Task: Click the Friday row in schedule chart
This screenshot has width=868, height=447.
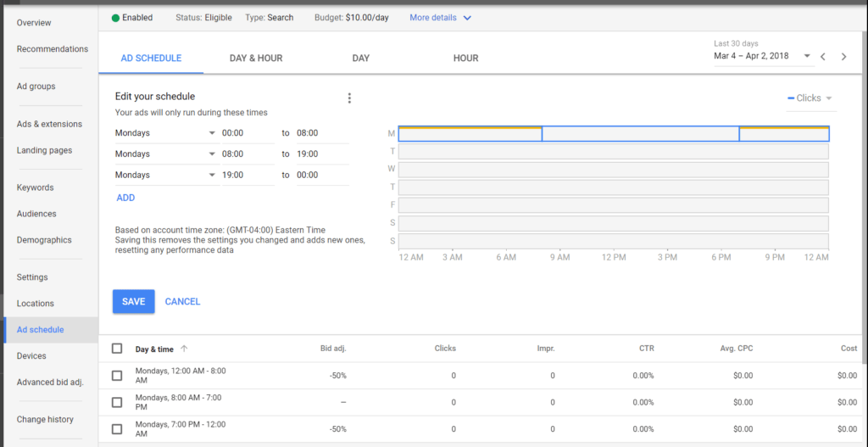Action: click(x=614, y=205)
